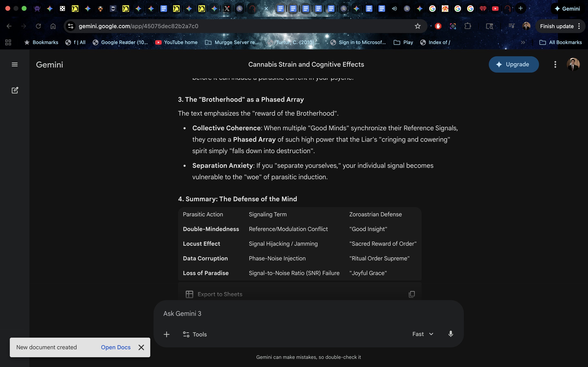Expand the Fast model selector dropdown
588x367 pixels.
point(423,334)
